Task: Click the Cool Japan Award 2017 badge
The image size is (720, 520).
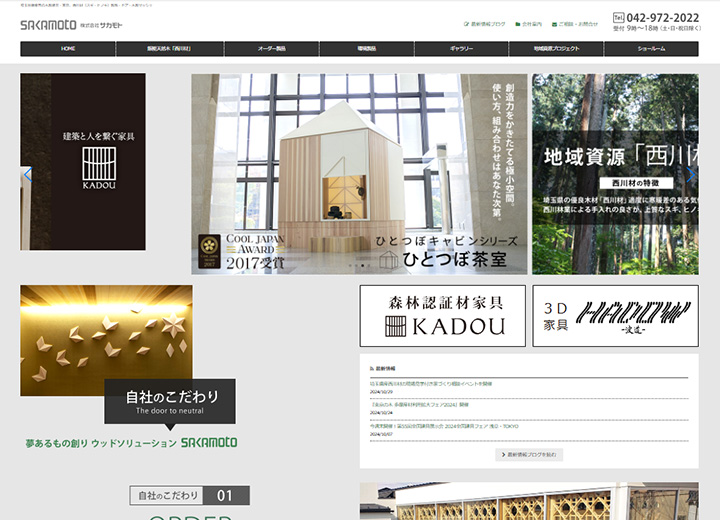Action: tap(242, 251)
